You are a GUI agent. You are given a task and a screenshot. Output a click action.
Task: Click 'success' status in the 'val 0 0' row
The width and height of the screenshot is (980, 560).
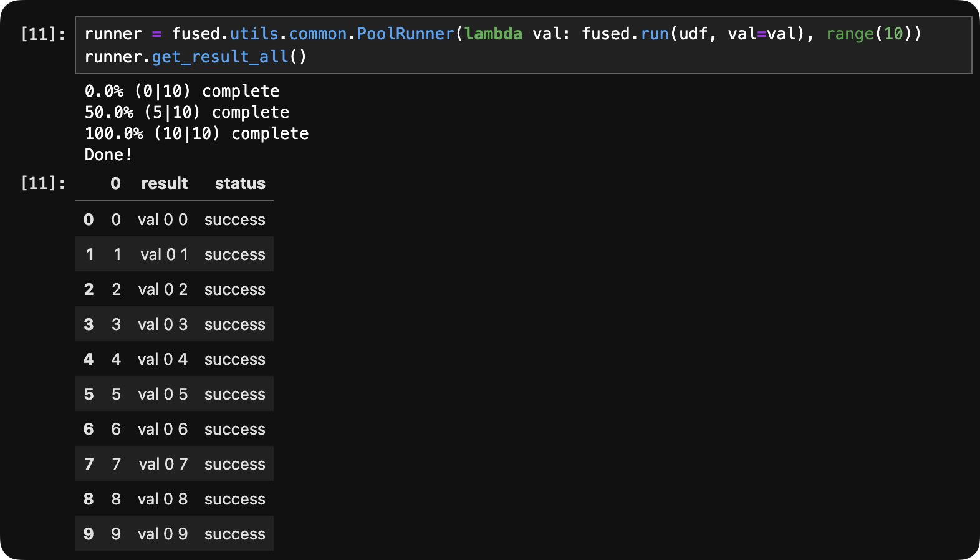[235, 220]
